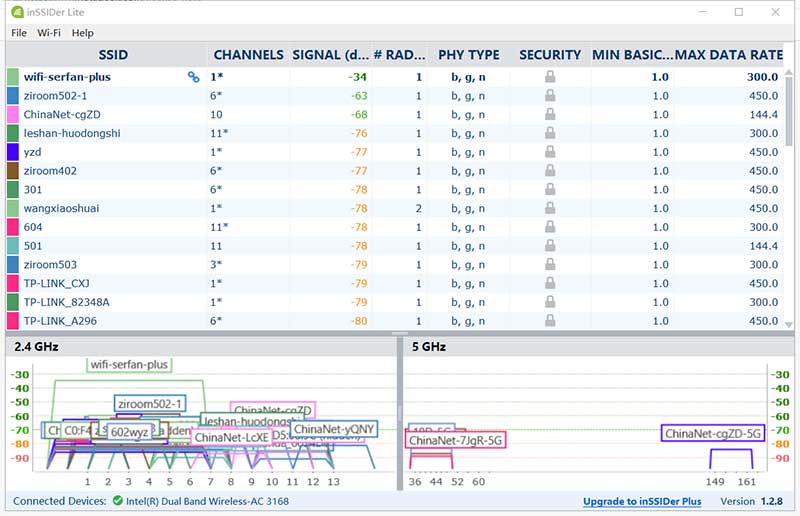
Task: Click the -34 signal value
Action: [358, 77]
